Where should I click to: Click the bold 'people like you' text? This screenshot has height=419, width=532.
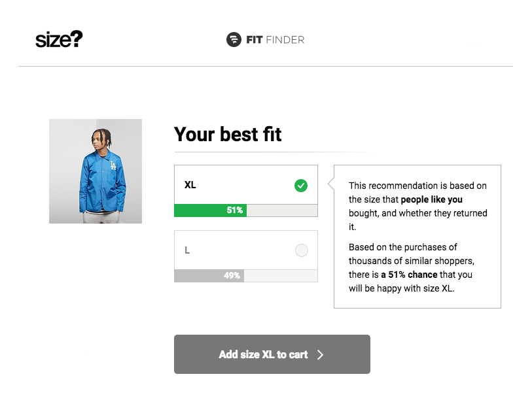pyautogui.click(x=431, y=199)
